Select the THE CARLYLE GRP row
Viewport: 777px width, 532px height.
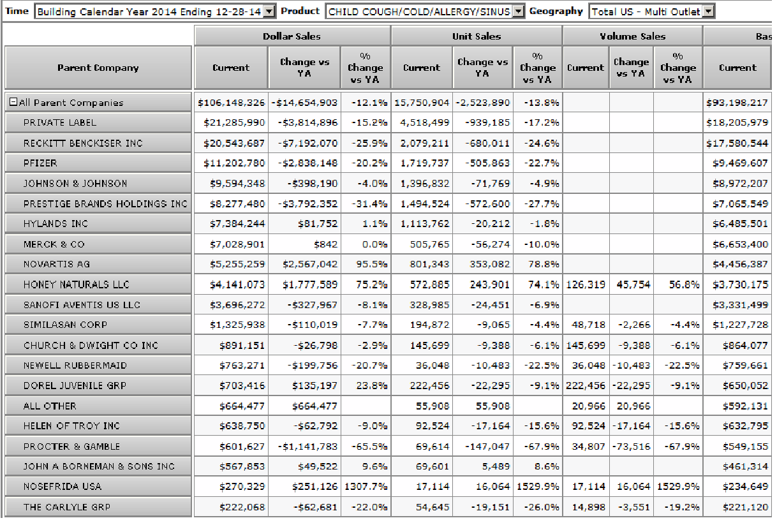(67, 507)
